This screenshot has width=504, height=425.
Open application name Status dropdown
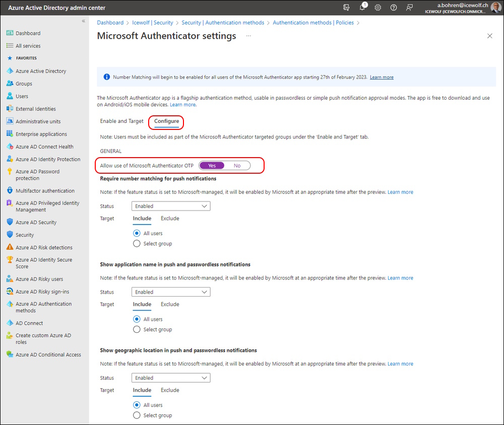coord(171,292)
